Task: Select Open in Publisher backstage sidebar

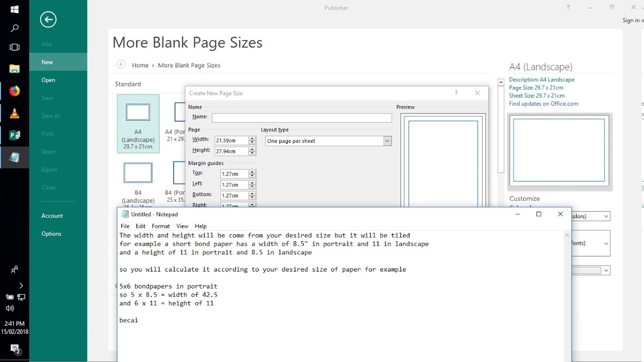Action: point(58,80)
